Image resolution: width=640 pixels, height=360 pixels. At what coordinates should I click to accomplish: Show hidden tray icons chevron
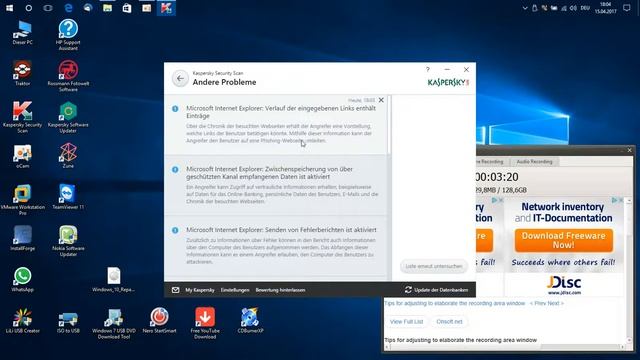(x=525, y=8)
